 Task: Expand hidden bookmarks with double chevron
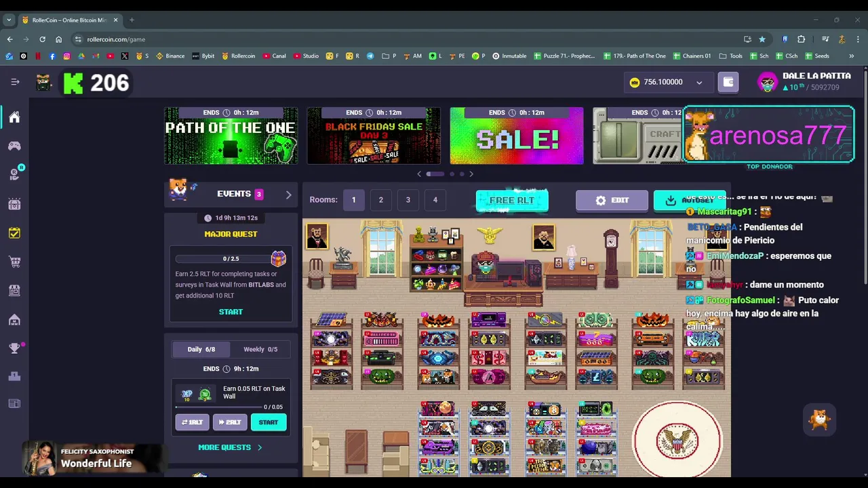click(x=851, y=56)
